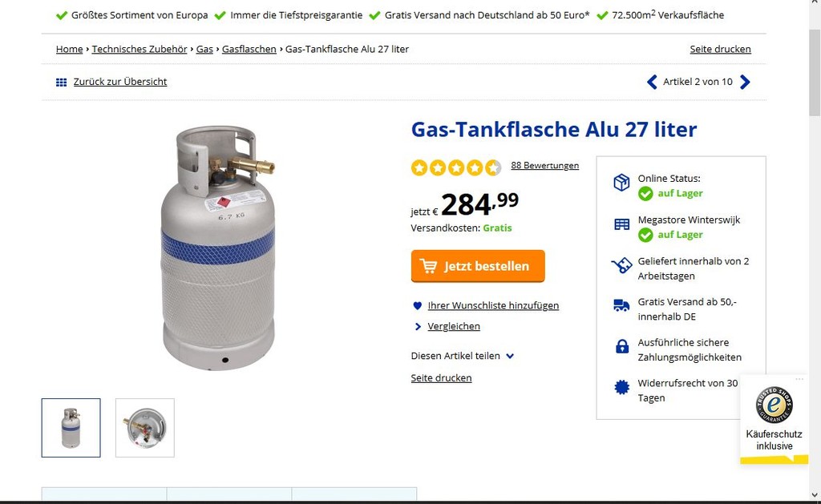
Task: Click the vertical page scrollbar
Action: [815, 252]
